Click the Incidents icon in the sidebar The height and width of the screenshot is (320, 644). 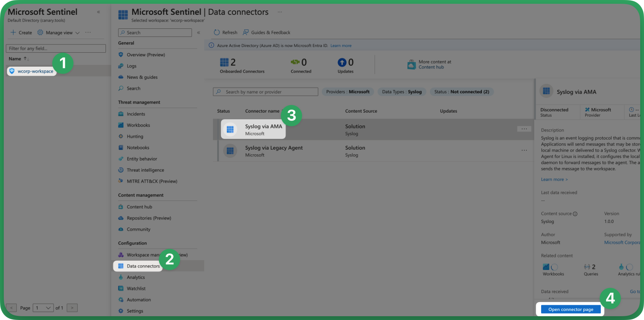pyautogui.click(x=121, y=114)
